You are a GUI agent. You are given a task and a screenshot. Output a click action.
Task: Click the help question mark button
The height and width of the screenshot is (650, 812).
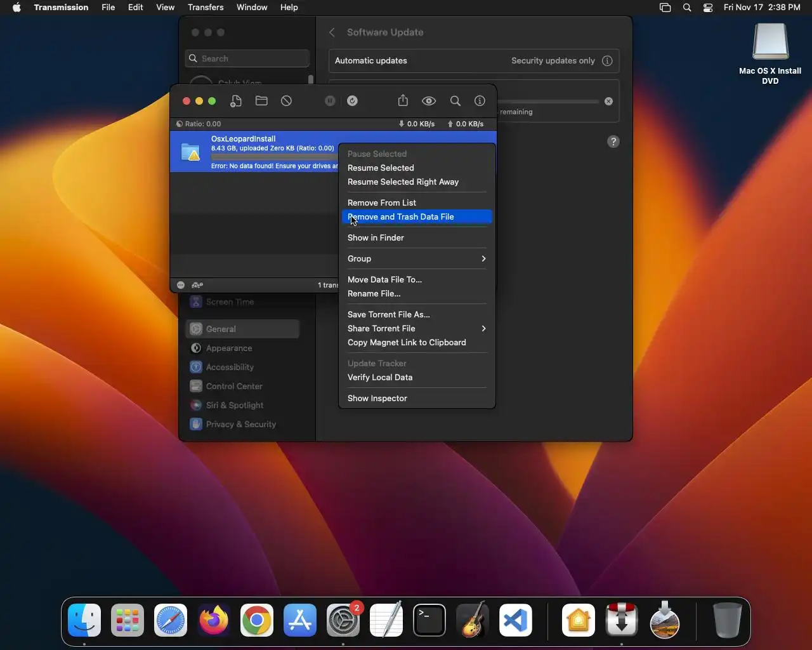[613, 142]
